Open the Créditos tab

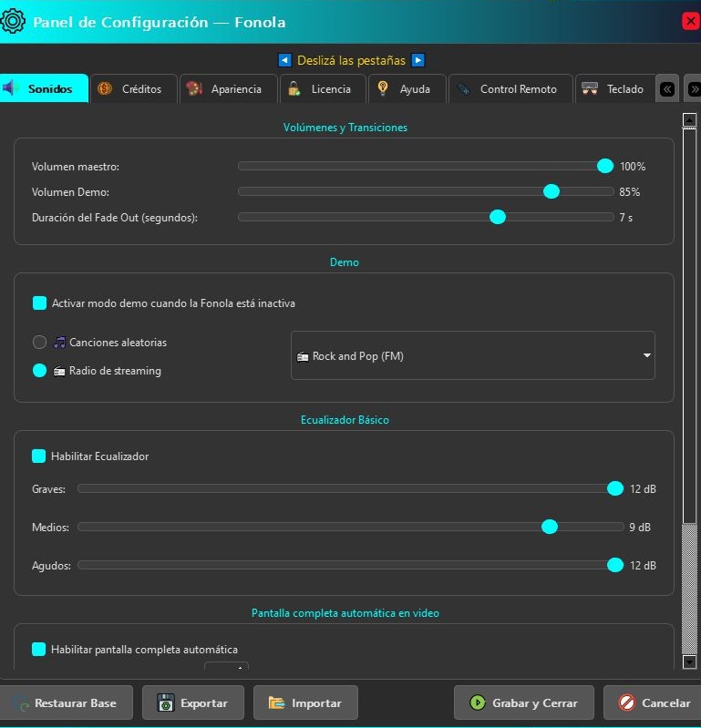pyautogui.click(x=134, y=88)
